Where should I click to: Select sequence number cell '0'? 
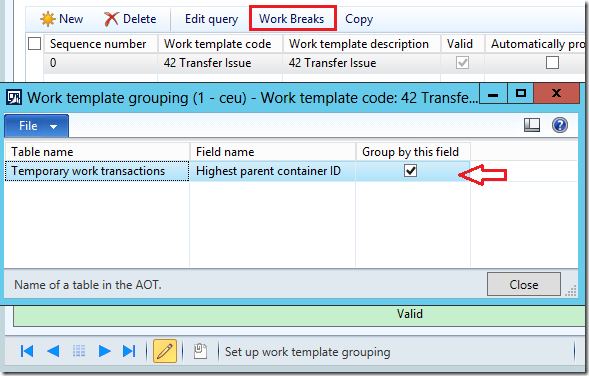(100, 63)
